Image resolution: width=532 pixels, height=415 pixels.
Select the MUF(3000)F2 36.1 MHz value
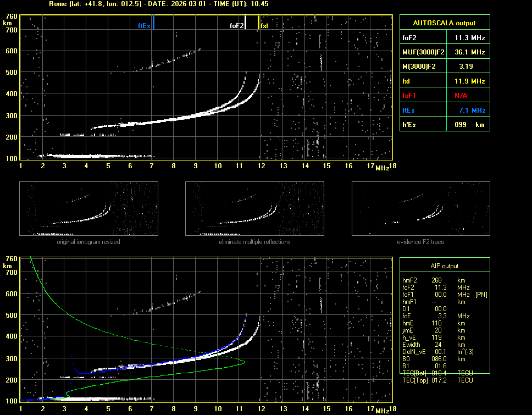coord(469,52)
